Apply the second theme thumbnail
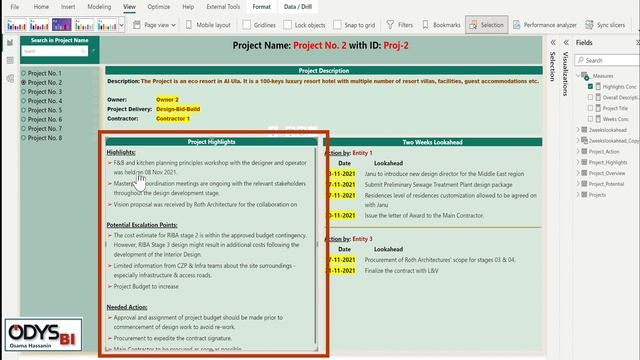The height and width of the screenshot is (360, 640). click(39, 25)
